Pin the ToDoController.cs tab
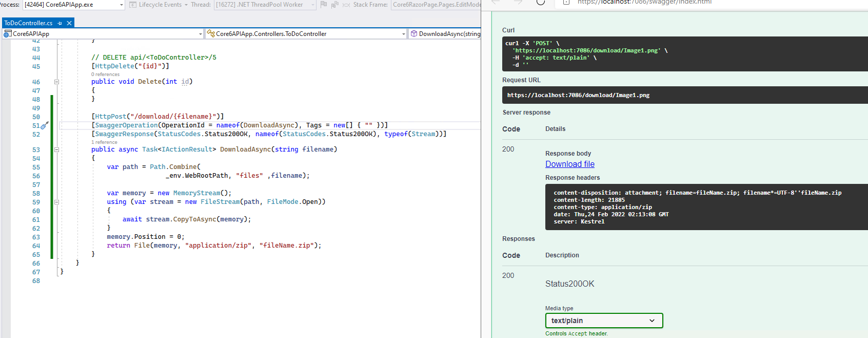 [60, 23]
